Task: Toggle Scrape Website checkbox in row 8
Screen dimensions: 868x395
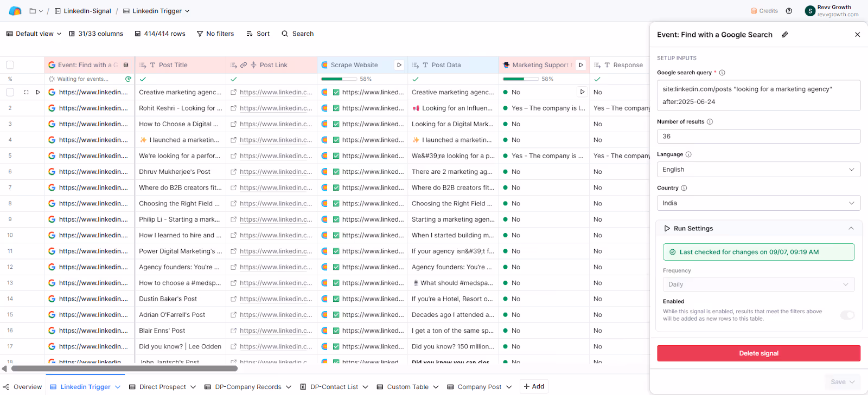Action: (x=336, y=204)
